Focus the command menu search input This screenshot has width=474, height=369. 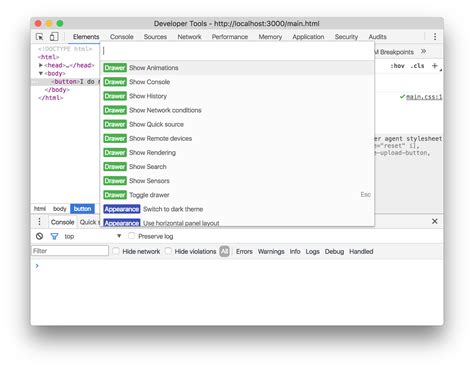pos(237,51)
